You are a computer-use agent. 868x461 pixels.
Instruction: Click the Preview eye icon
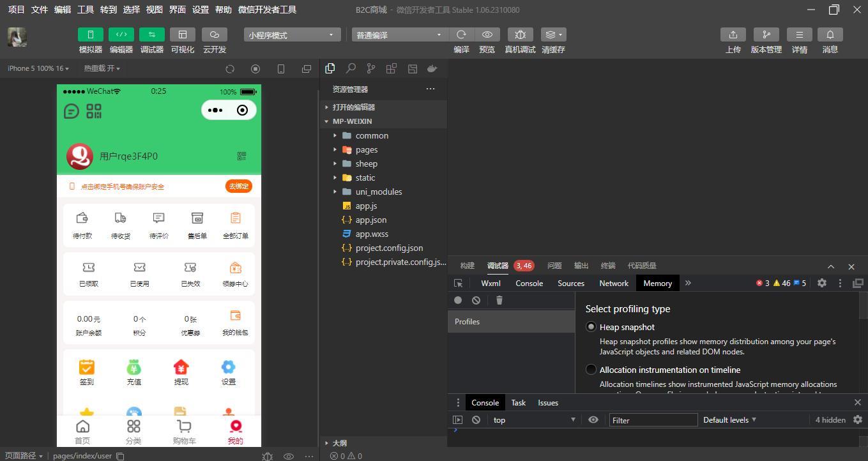(x=487, y=34)
